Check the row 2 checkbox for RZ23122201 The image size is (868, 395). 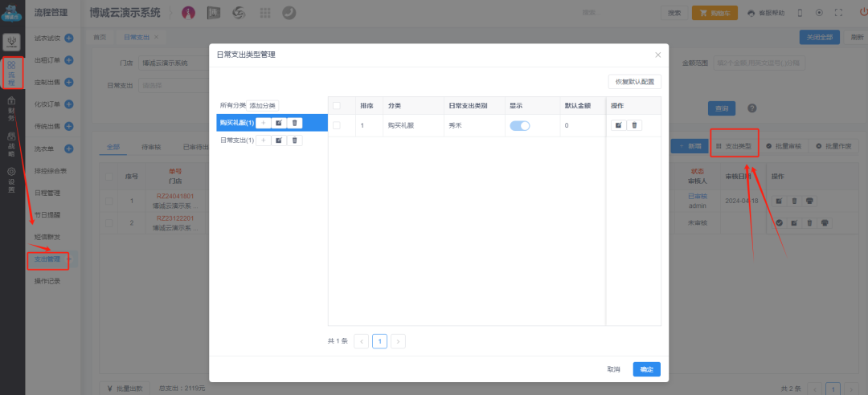[x=109, y=223]
